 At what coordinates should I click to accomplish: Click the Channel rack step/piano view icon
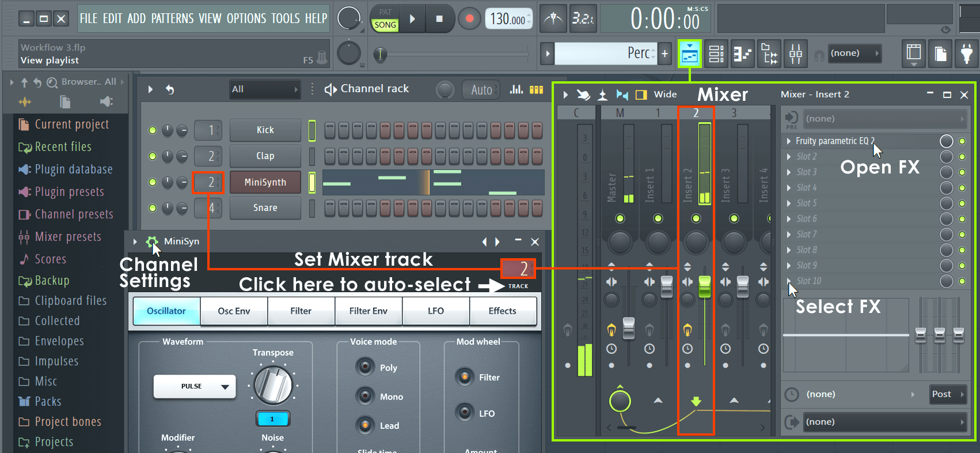[x=537, y=89]
